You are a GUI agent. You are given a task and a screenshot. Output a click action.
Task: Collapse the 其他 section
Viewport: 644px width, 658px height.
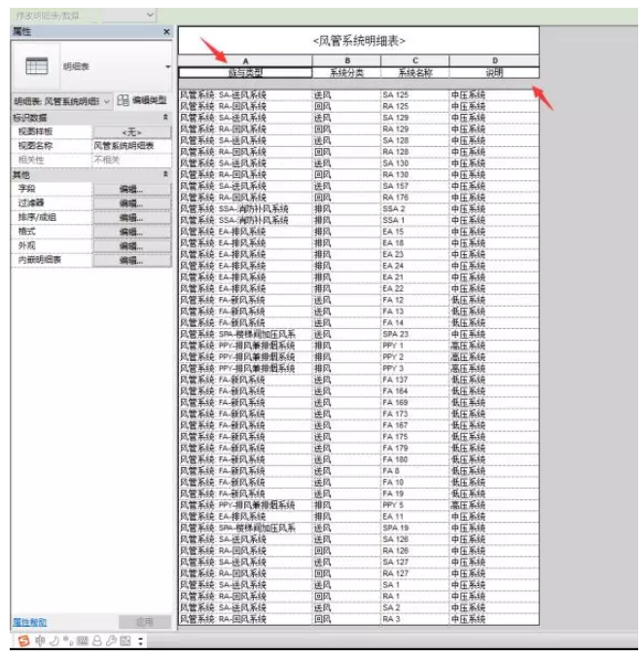click(x=165, y=173)
